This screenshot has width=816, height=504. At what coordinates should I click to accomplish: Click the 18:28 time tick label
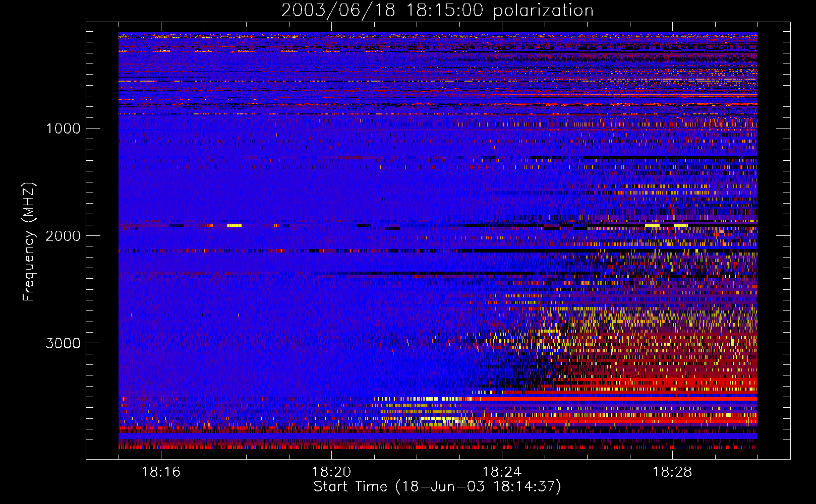pos(672,472)
